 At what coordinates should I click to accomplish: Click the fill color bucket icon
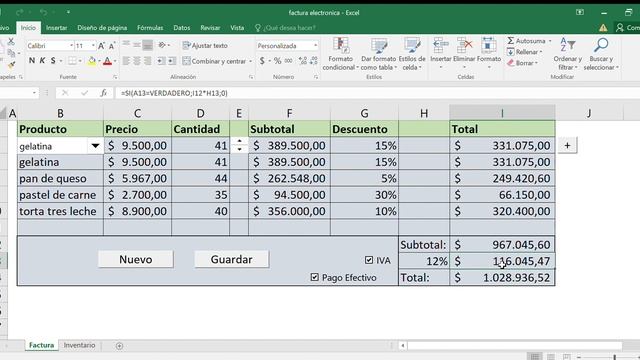click(x=92, y=61)
